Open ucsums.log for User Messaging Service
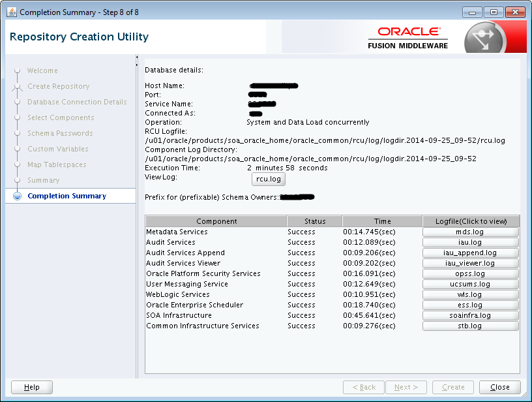 [x=470, y=283]
